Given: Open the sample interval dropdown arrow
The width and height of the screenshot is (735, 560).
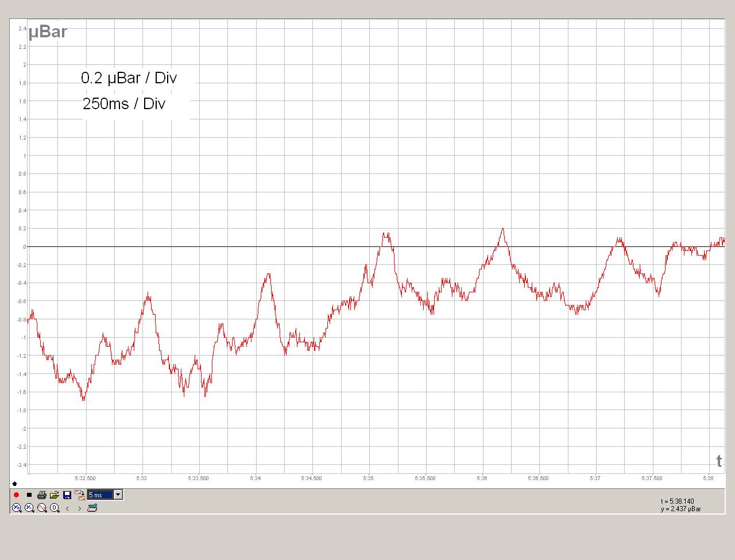Looking at the screenshot, I should (x=118, y=495).
